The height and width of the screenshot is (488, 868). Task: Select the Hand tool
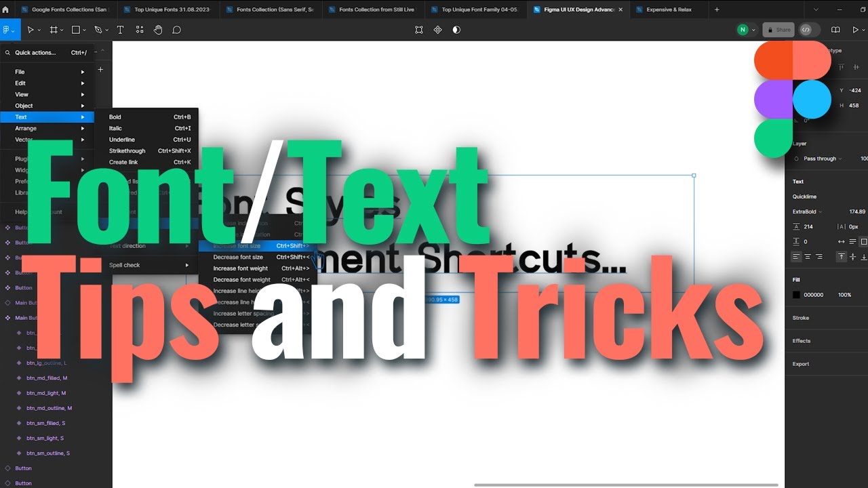coord(158,29)
